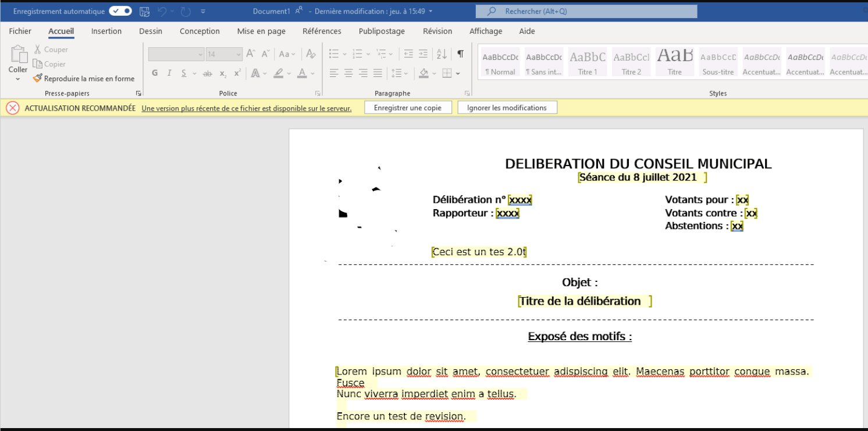Increase the paragraph indent
This screenshot has height=431, width=868.
(x=423, y=54)
